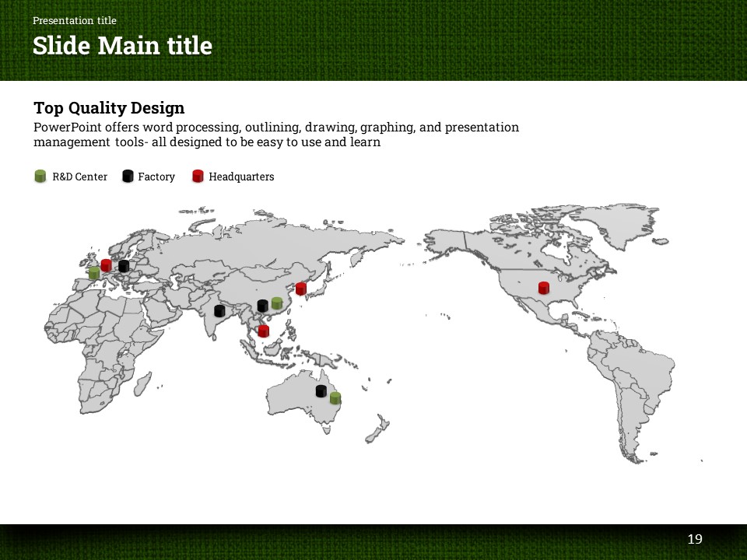Click the black Factory marker in China
This screenshot has height=560, width=747.
262,306
